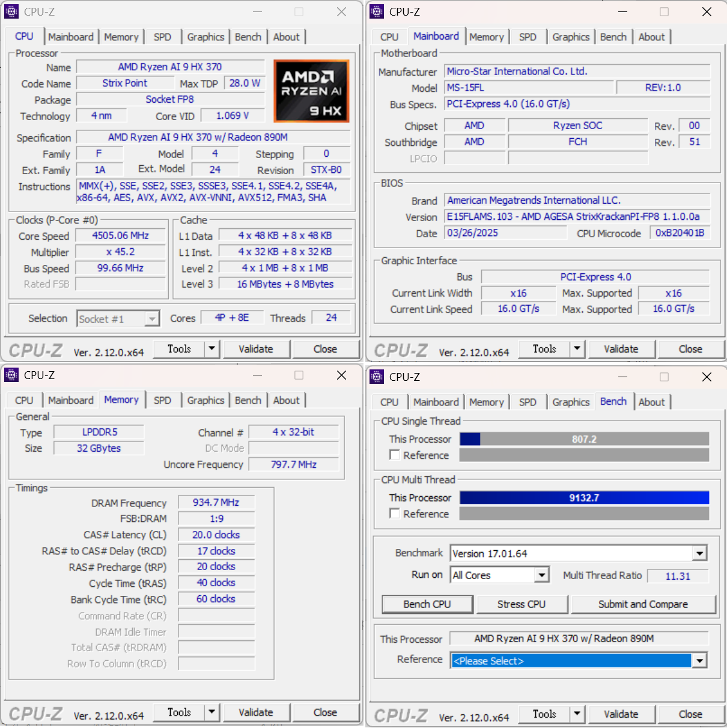Click Code Name value Strix Point
Viewport: 727px width, 728px height.
pyautogui.click(x=124, y=83)
